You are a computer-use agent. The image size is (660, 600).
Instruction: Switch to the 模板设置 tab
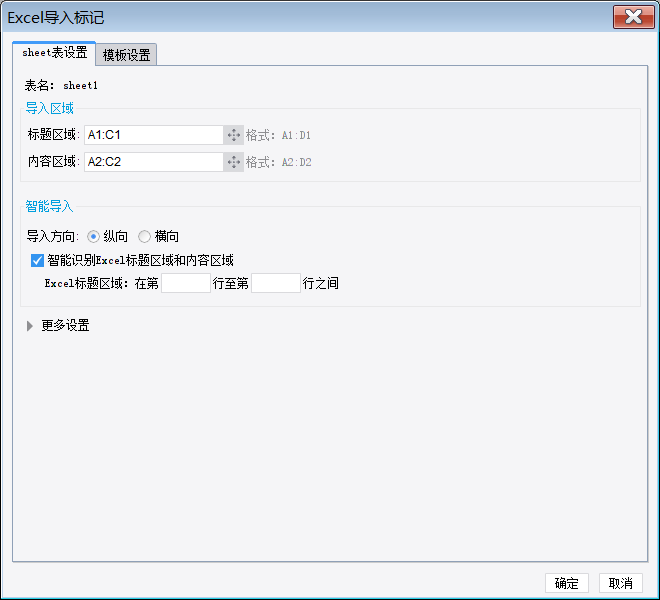(126, 55)
